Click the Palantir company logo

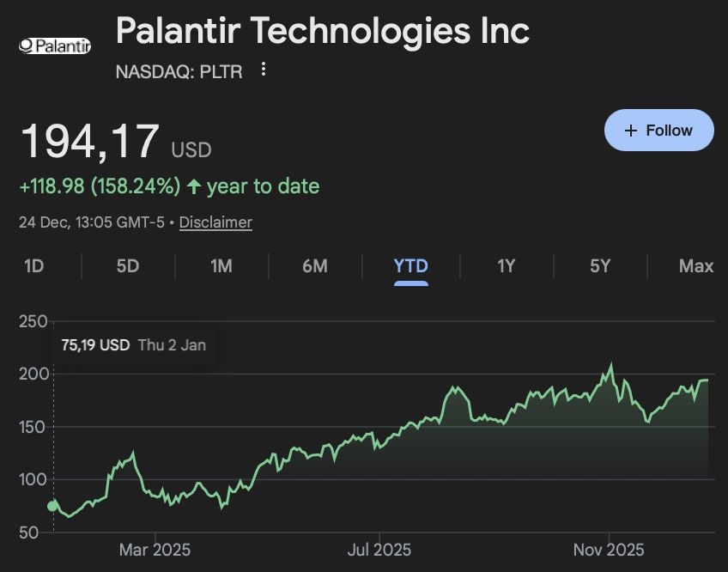click(55, 45)
